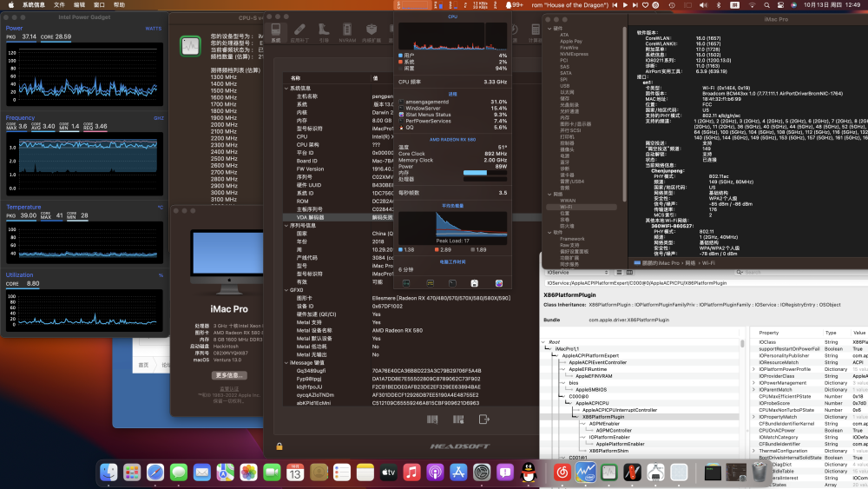The image size is (868, 489).
Task: Open Finder from the Dock
Action: (108, 472)
